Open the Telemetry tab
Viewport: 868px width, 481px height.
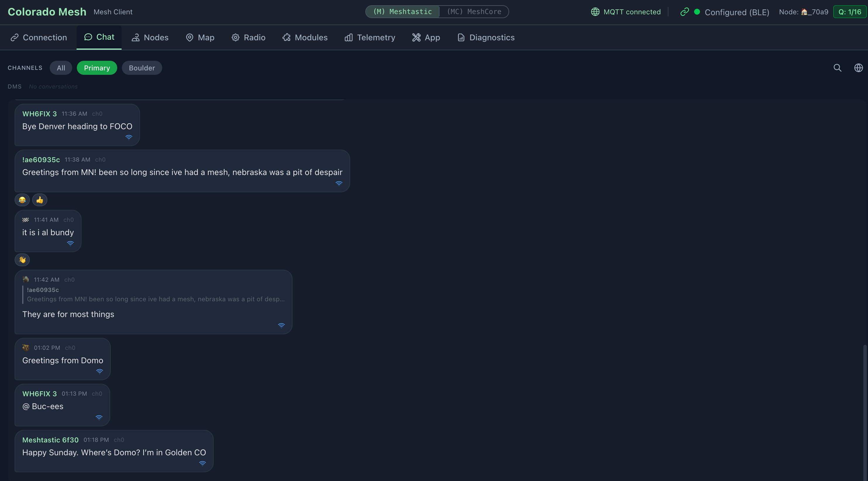(370, 37)
